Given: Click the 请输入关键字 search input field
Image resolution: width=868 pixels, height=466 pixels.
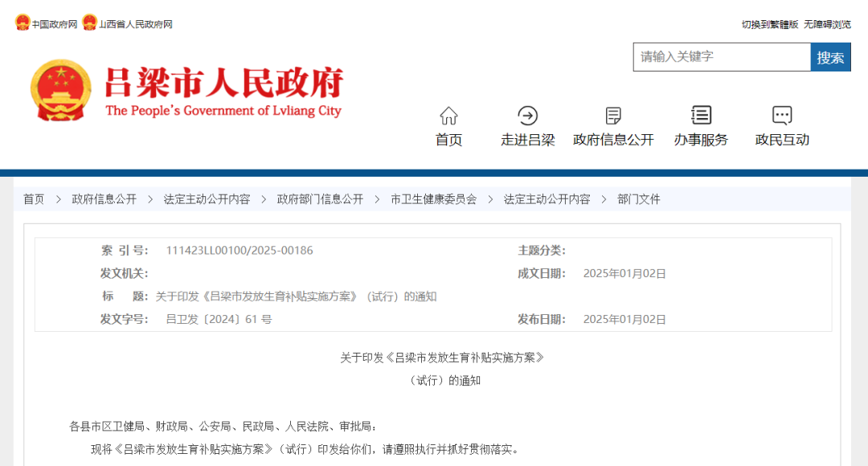Looking at the screenshot, I should (721, 57).
